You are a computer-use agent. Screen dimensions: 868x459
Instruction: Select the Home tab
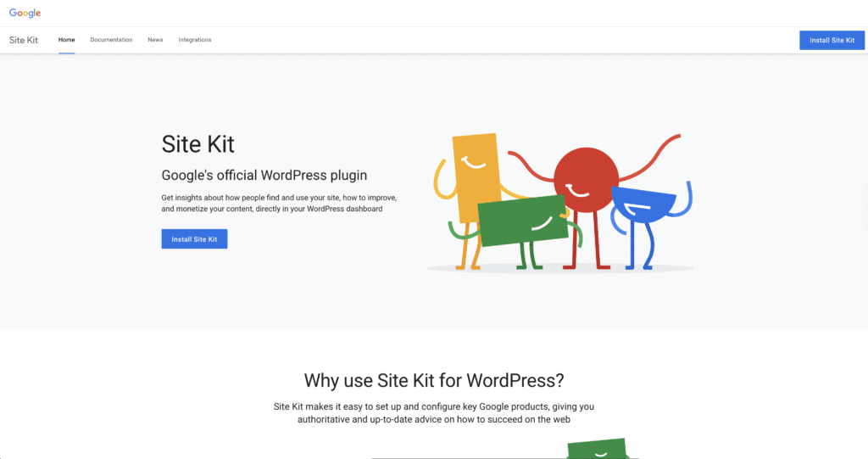point(66,40)
